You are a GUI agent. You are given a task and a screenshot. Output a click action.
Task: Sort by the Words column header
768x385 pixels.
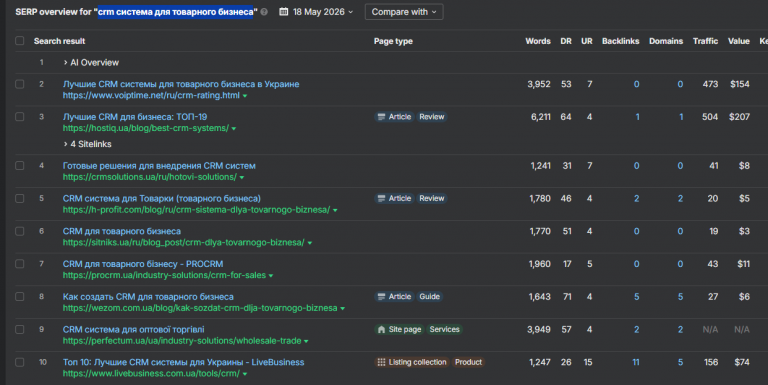coord(538,41)
